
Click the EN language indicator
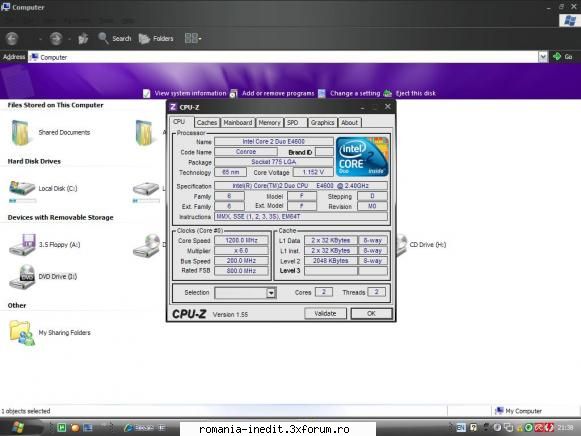[461, 428]
